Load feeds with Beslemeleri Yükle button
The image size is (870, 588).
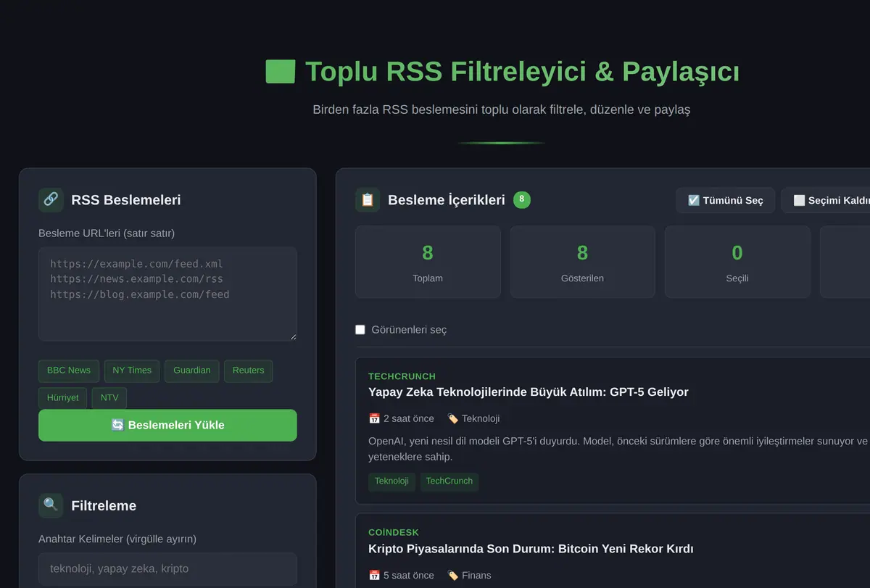tap(167, 425)
